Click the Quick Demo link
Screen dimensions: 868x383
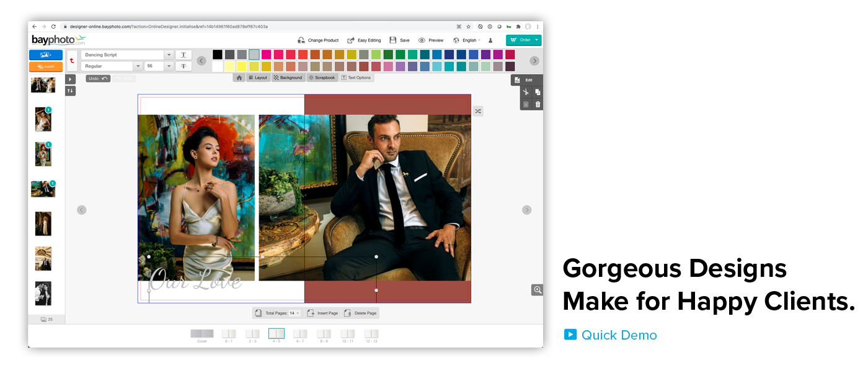pos(618,335)
